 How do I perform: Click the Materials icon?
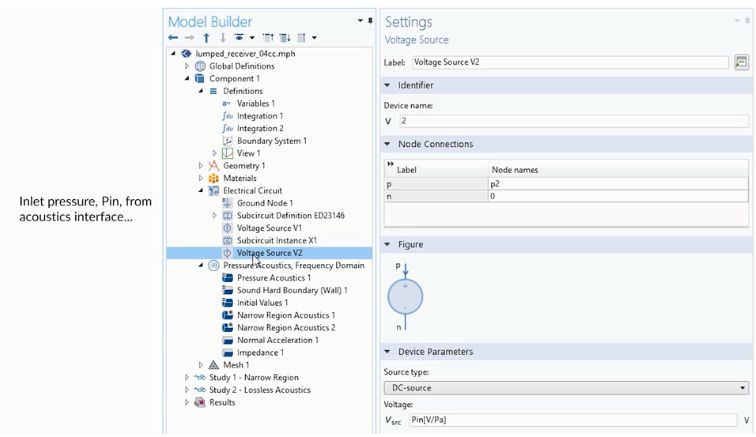pos(214,178)
